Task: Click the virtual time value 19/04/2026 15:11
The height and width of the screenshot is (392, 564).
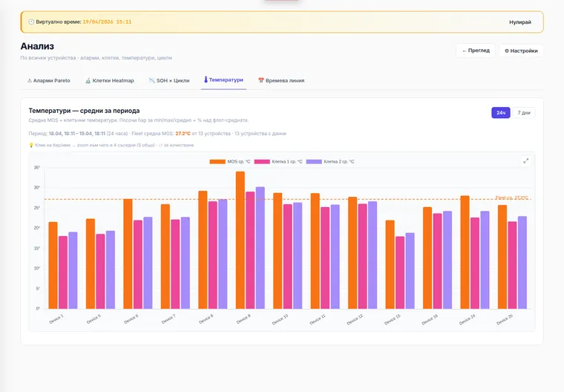Action: [107, 22]
